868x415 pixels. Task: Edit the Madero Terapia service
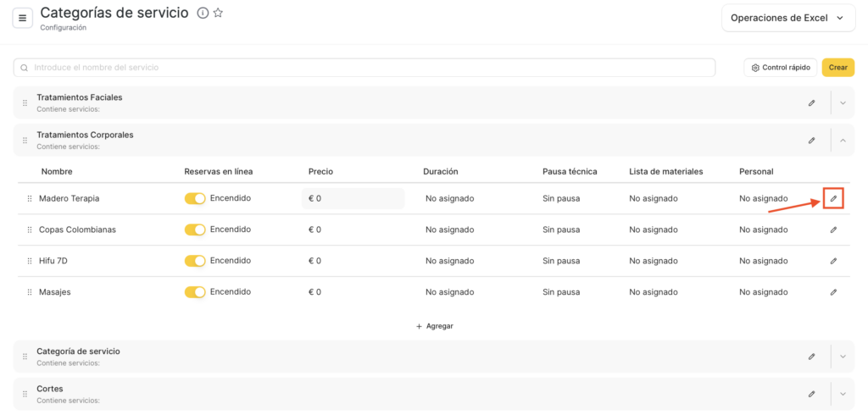(833, 198)
